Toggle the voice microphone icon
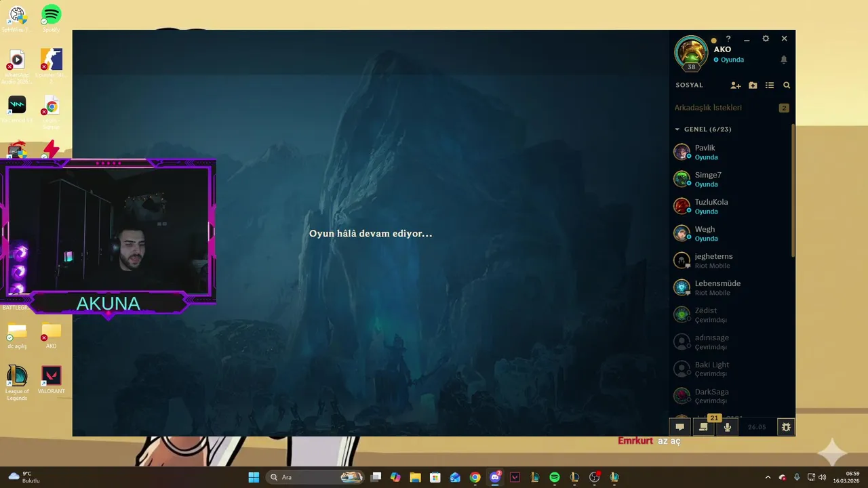This screenshot has height=488, width=868. (x=727, y=427)
